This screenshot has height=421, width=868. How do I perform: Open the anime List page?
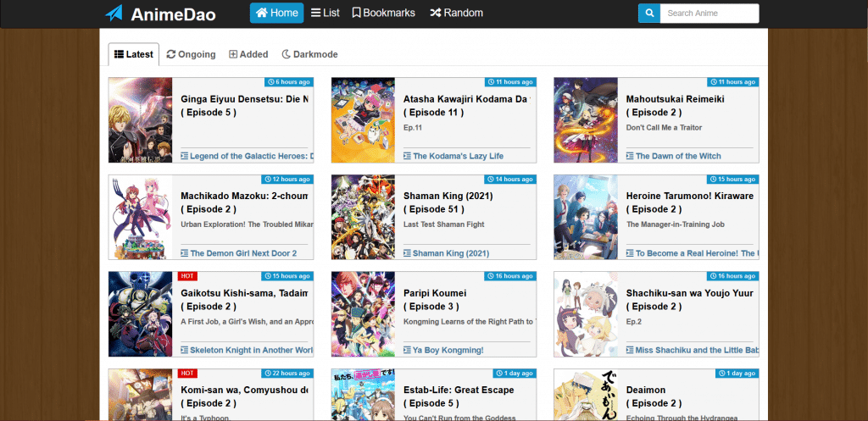[325, 13]
